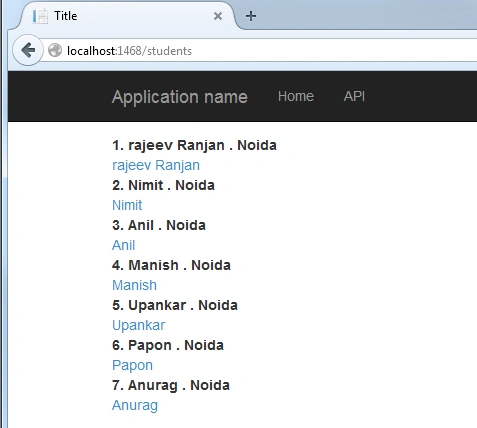The height and width of the screenshot is (428, 477).
Task: Open the Upankar student link
Action: [139, 325]
